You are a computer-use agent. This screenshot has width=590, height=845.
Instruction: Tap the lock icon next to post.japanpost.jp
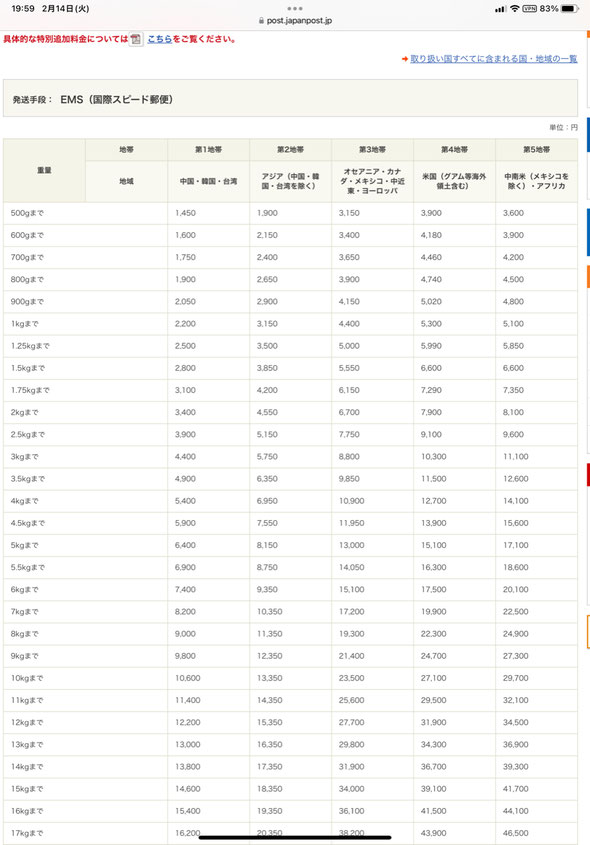tap(261, 20)
